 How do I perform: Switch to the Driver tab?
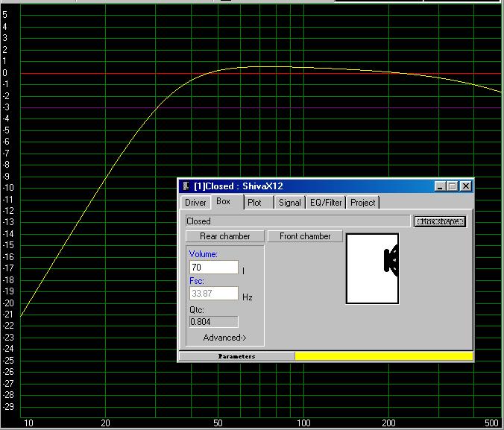pyautogui.click(x=195, y=203)
